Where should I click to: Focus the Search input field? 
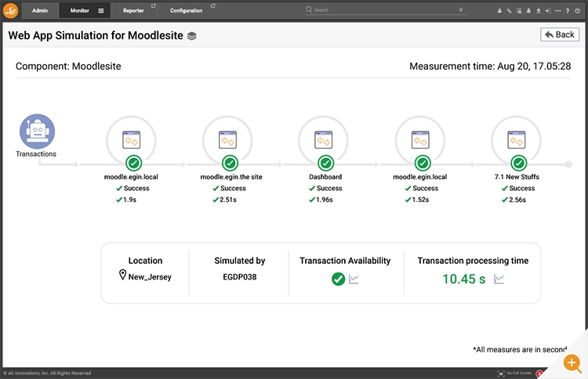coord(386,9)
